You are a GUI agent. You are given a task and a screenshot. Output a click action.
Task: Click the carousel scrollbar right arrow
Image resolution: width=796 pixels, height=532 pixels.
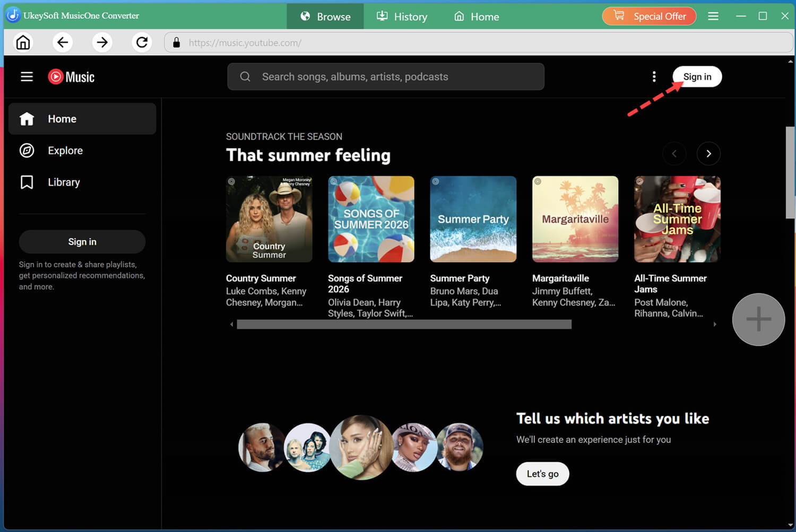[x=715, y=324]
